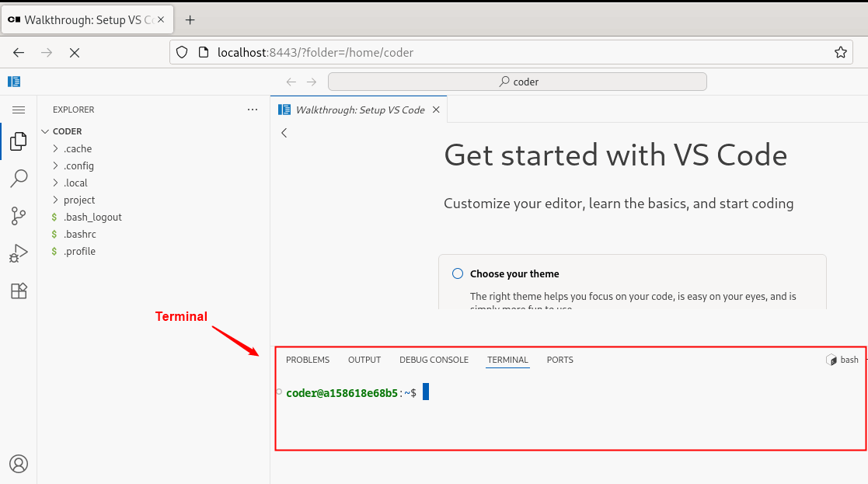Stop loading the browser page
The height and width of the screenshot is (484, 868).
(x=74, y=53)
